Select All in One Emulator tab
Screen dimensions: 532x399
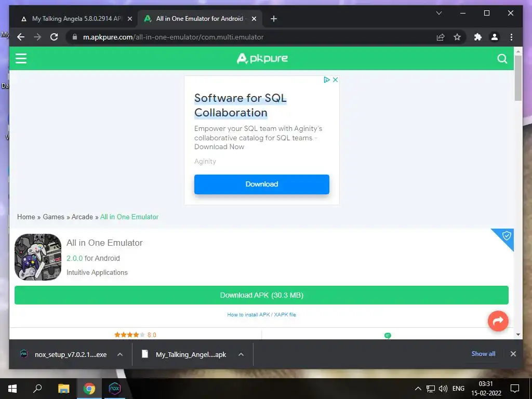coord(199,19)
